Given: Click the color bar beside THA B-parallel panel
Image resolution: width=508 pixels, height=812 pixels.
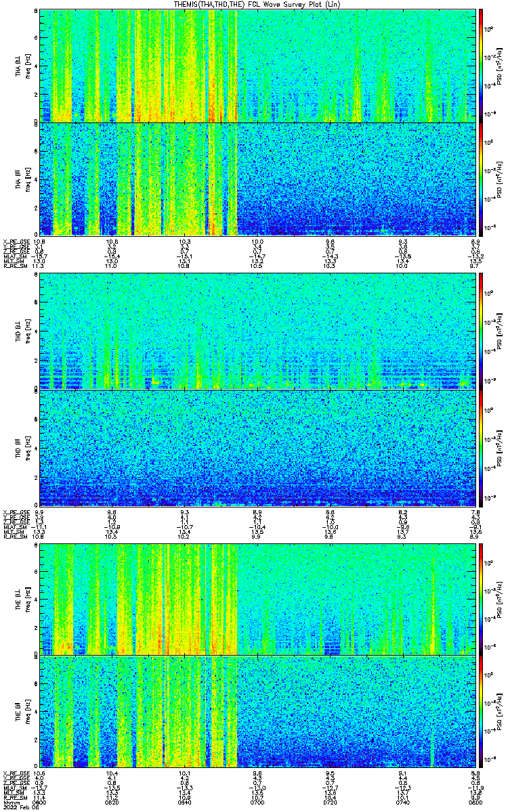Looking at the screenshot, I should click(x=482, y=179).
